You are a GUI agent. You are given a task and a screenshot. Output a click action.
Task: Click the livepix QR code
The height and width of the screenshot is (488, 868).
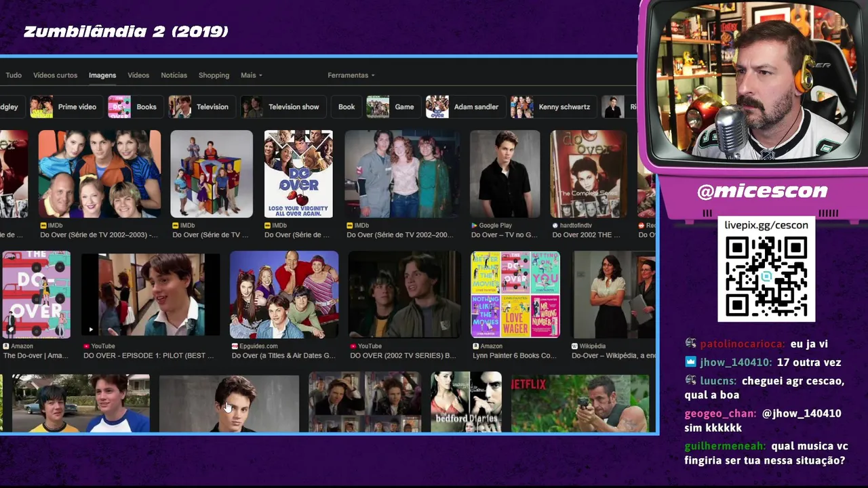pyautogui.click(x=766, y=276)
